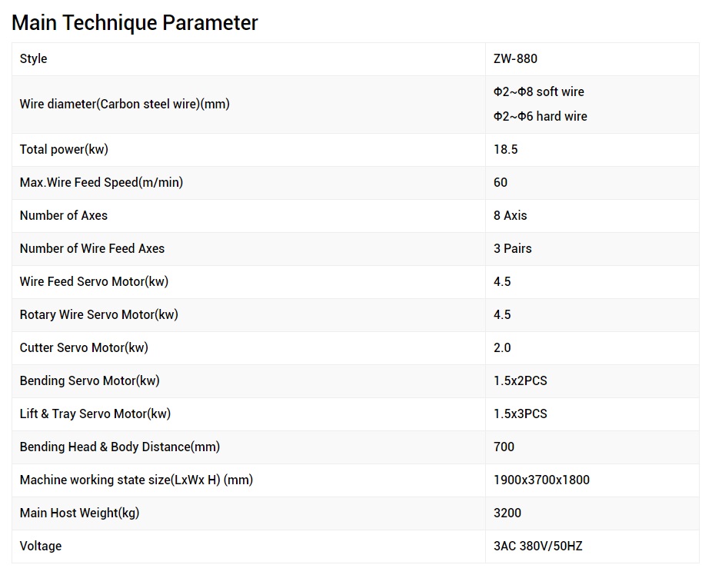This screenshot has width=712, height=588.
Task: Select the Φ2~Φ8 soft wire text
Action: point(539,92)
